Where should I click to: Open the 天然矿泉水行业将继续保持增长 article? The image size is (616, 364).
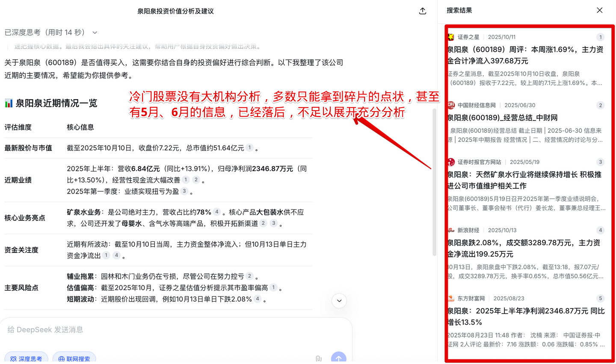coord(525,180)
